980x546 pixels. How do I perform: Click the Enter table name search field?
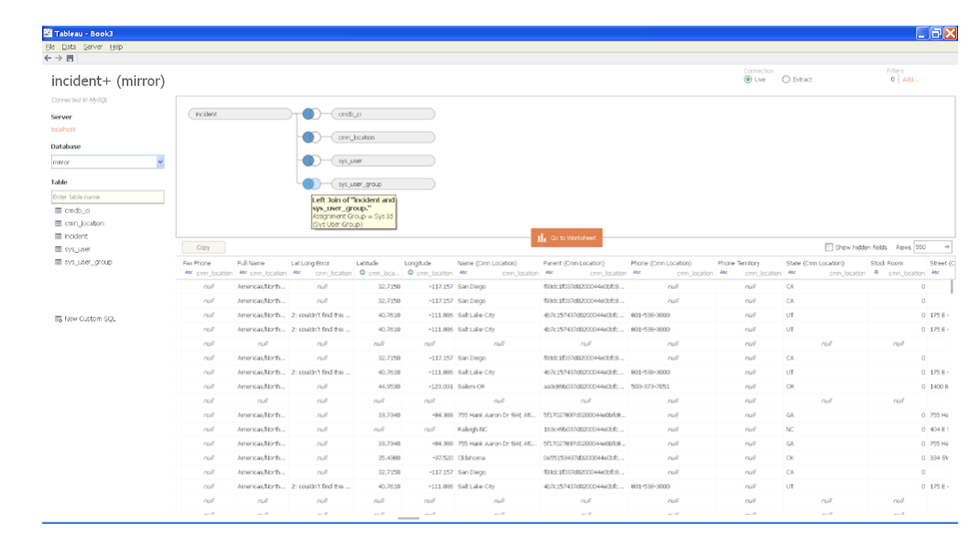click(x=107, y=197)
